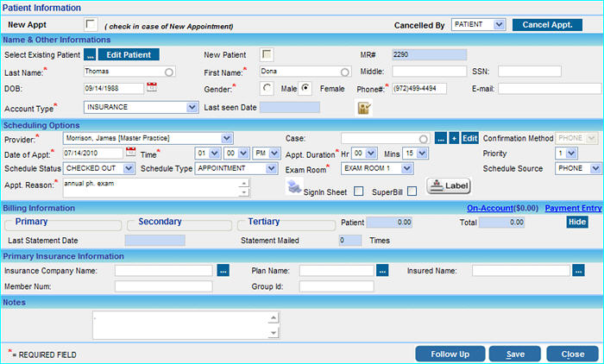The image size is (604, 364).
Task: Click the search circle in Case field
Action: tap(424, 139)
